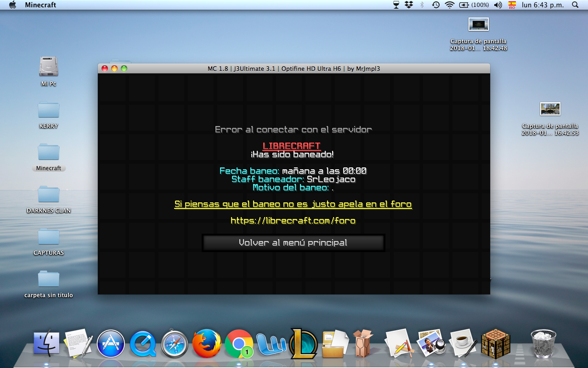
Task: Open Time Machine menu icon
Action: (x=435, y=5)
